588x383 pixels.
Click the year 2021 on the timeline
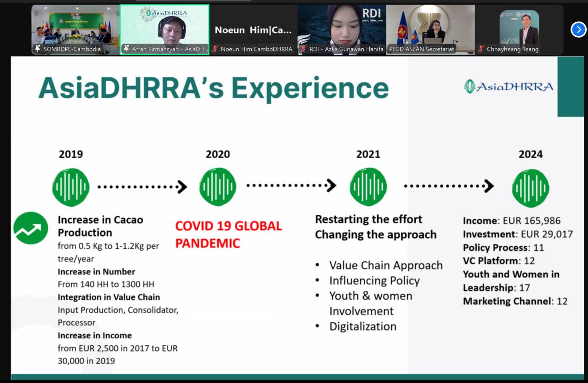[x=368, y=154]
